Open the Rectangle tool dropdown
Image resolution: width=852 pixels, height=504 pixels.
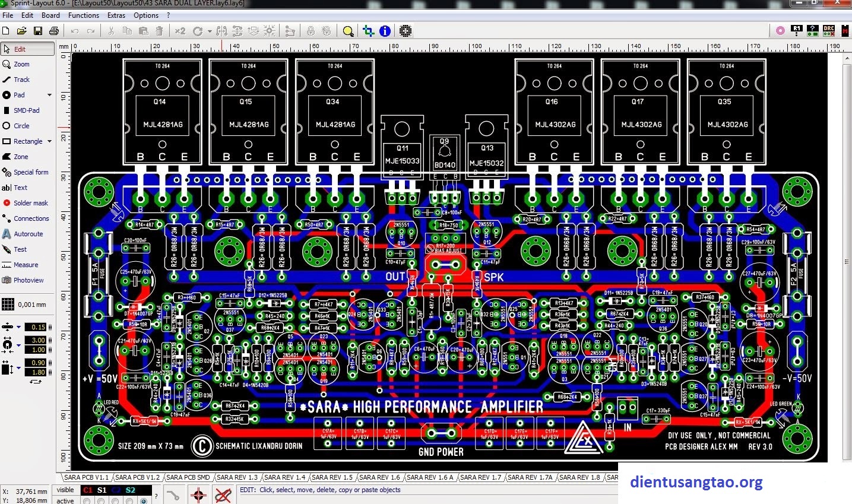49,141
